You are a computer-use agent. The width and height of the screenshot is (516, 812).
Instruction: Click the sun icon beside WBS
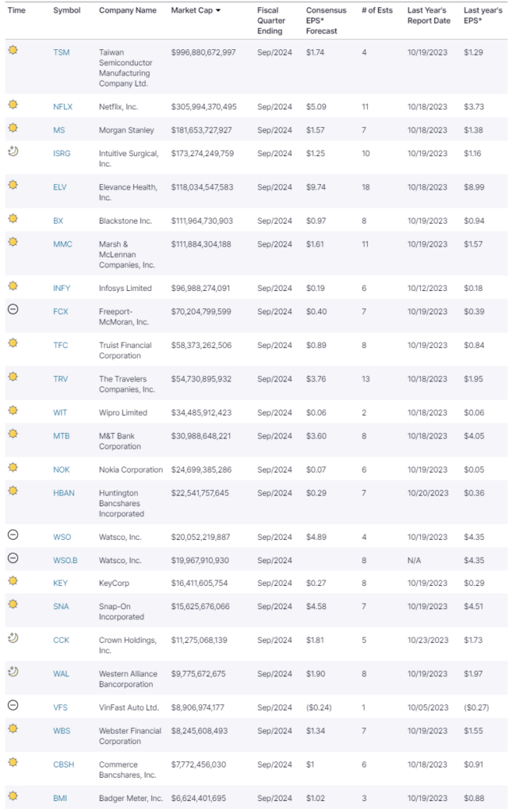click(x=13, y=729)
